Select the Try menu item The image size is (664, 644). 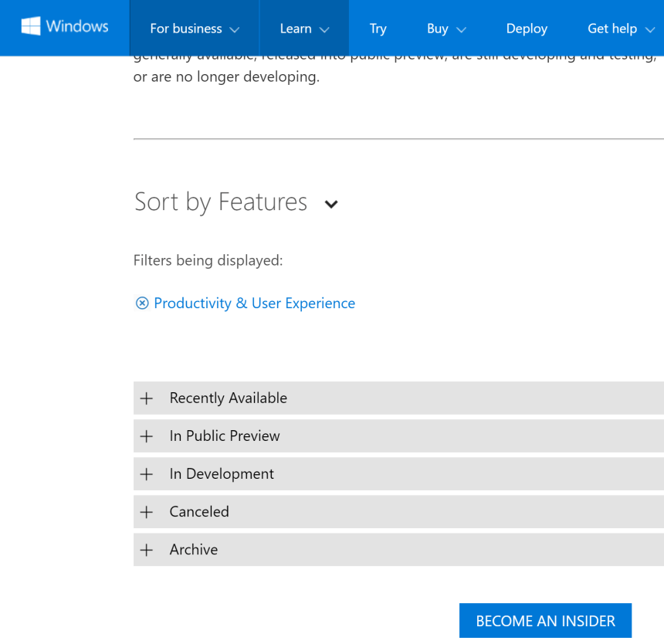(378, 28)
